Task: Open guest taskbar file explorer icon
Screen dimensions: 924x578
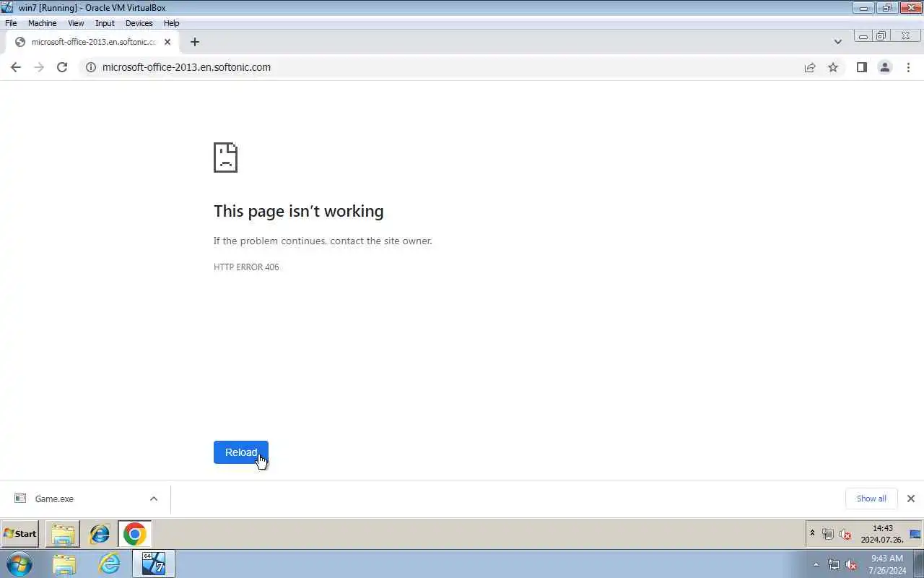Action: point(63,534)
